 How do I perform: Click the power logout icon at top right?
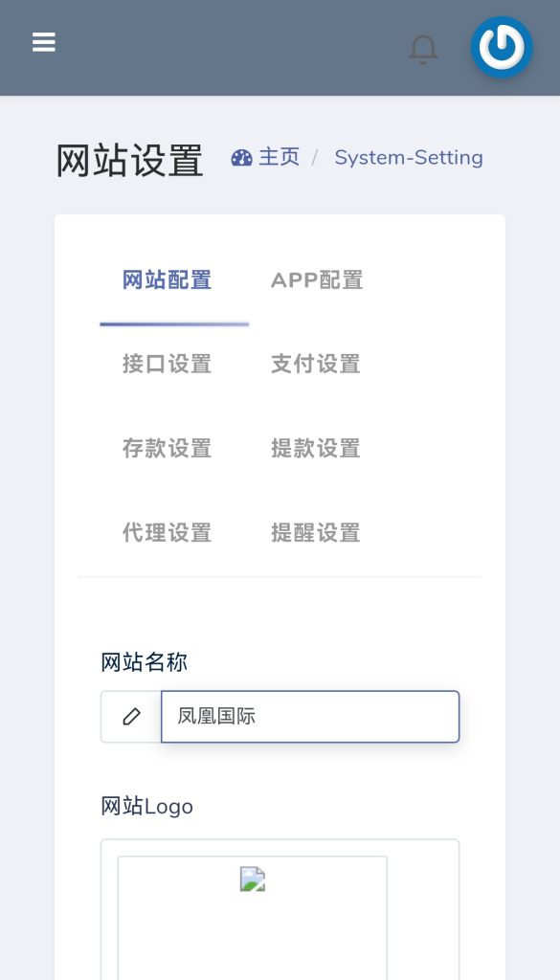[502, 47]
